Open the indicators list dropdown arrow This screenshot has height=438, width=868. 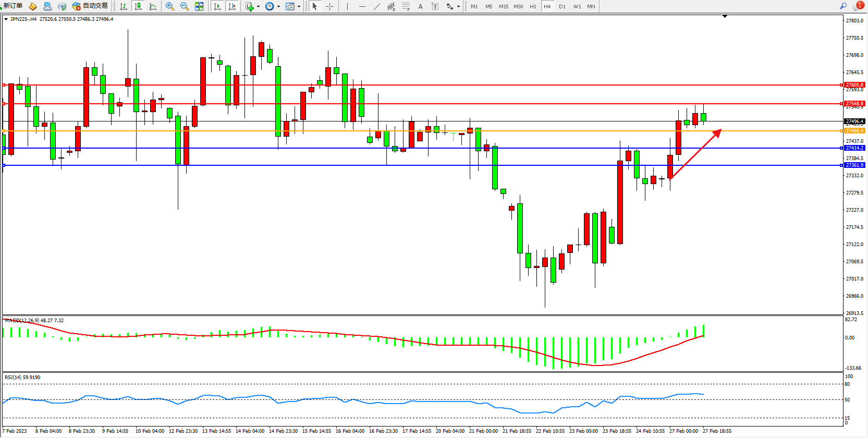click(x=258, y=7)
